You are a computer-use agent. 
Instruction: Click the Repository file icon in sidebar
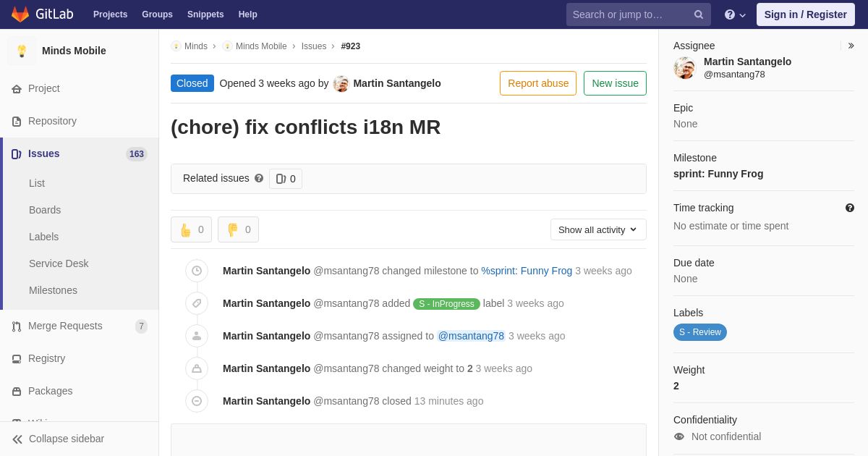(x=17, y=121)
